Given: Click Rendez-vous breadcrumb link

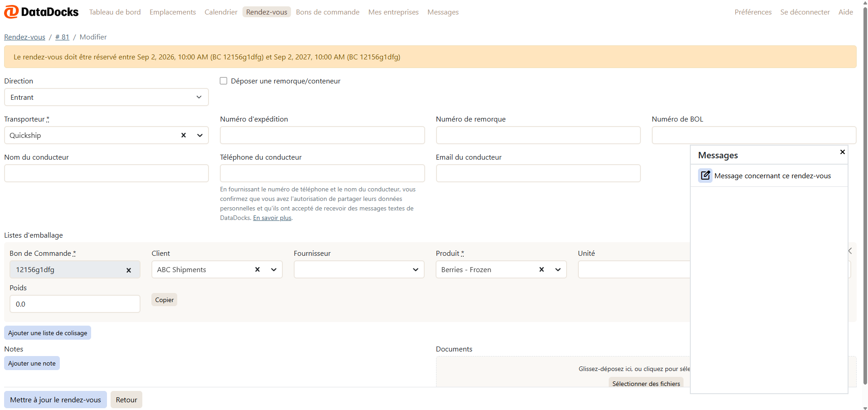Looking at the screenshot, I should pos(25,37).
